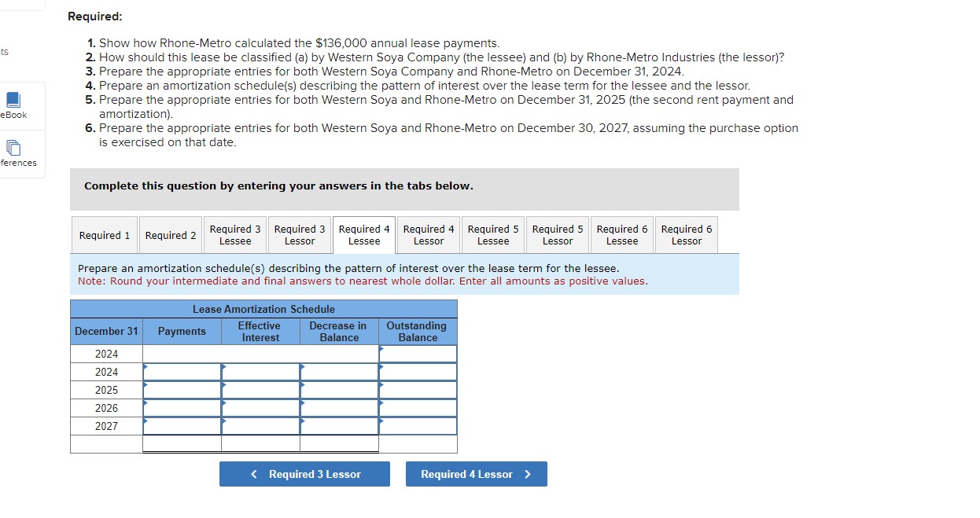Click Effective Interest cell for 2025 row
This screenshot has height=518, width=980.
[260, 390]
